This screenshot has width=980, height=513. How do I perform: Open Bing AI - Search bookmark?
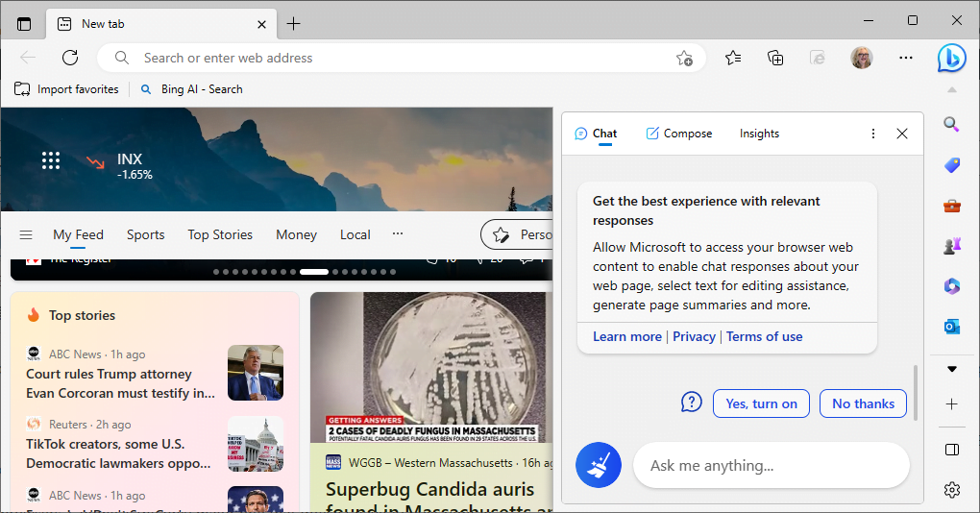pos(192,89)
